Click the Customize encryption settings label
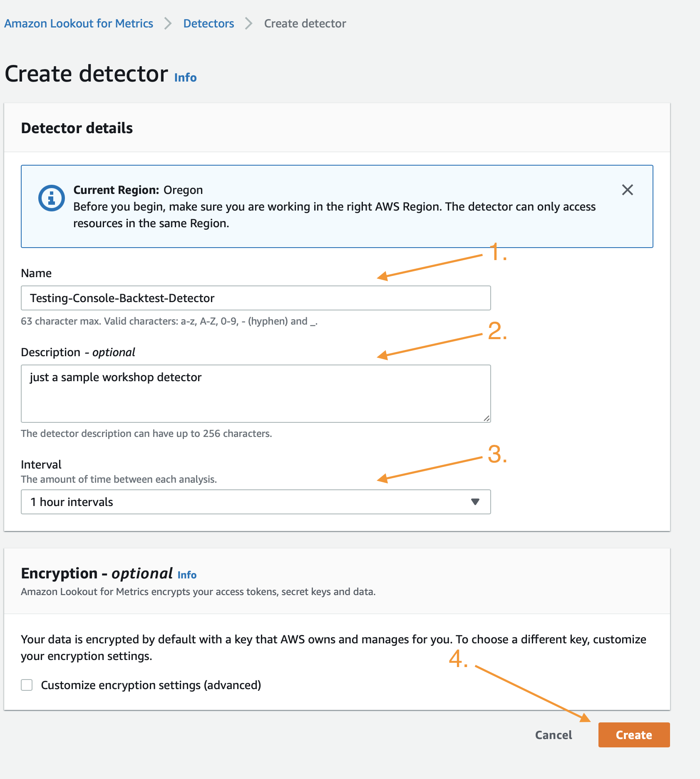This screenshot has width=700, height=779. click(x=151, y=685)
